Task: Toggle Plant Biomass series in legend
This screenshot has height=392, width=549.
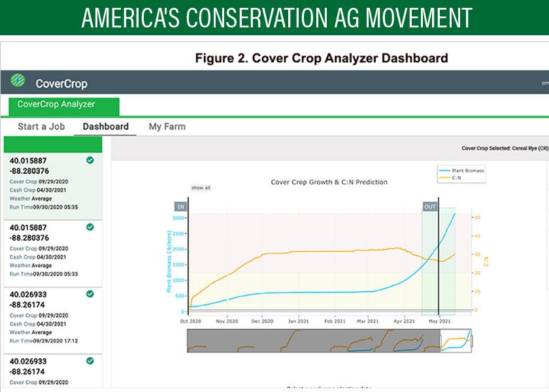Action: click(462, 171)
